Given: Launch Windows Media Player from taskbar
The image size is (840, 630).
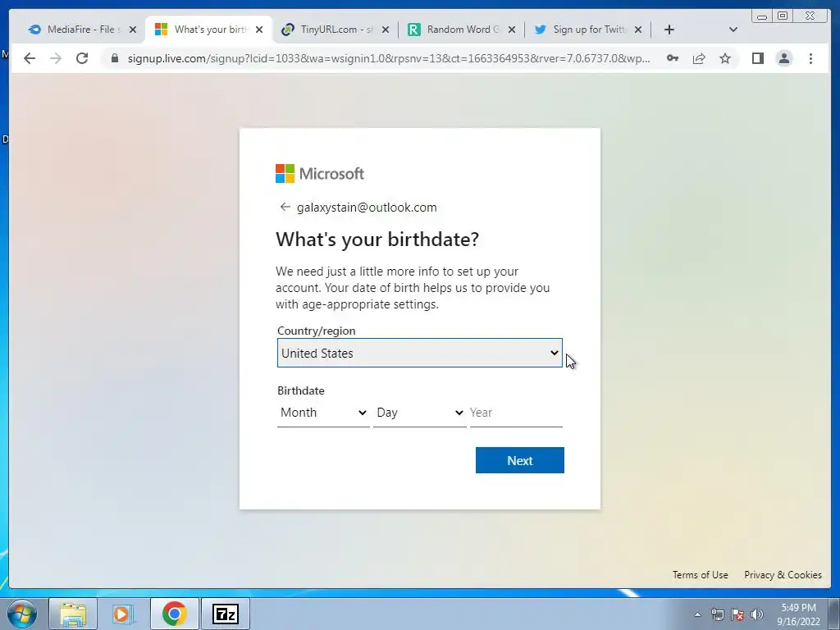Looking at the screenshot, I should coord(123,614).
